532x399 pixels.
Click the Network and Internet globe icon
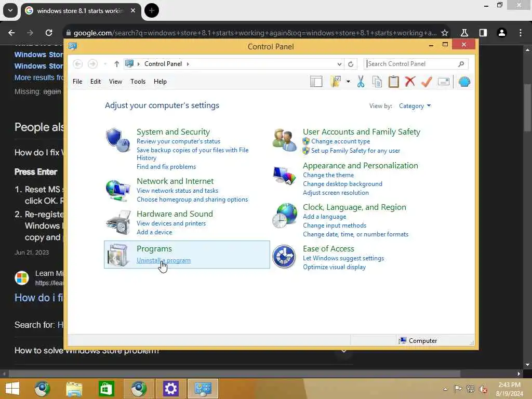pos(117,190)
